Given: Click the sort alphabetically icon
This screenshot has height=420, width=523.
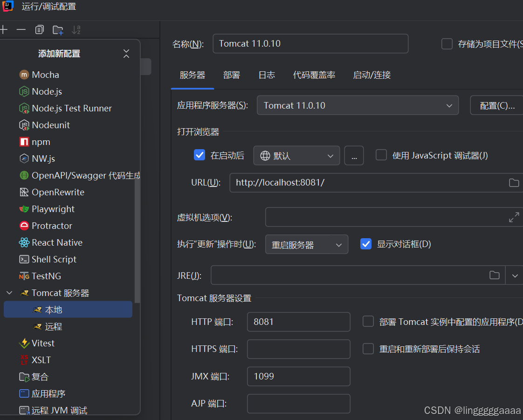Looking at the screenshot, I should tap(76, 30).
